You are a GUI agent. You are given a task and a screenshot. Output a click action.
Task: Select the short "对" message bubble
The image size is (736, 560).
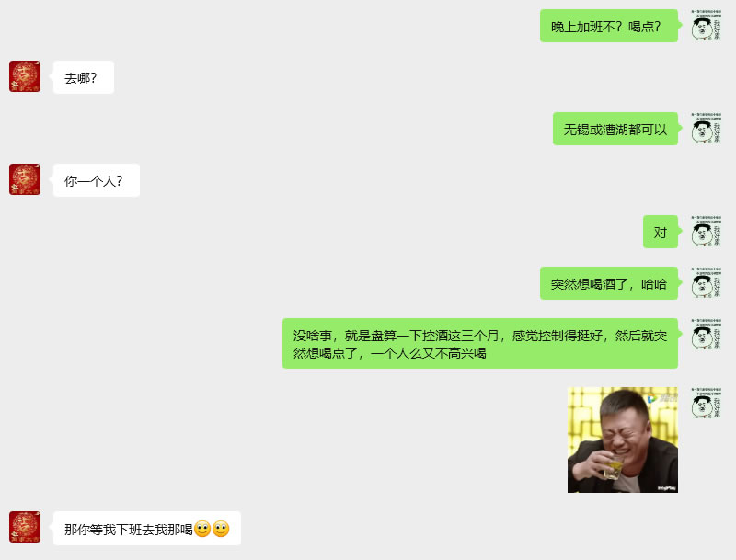click(x=661, y=232)
